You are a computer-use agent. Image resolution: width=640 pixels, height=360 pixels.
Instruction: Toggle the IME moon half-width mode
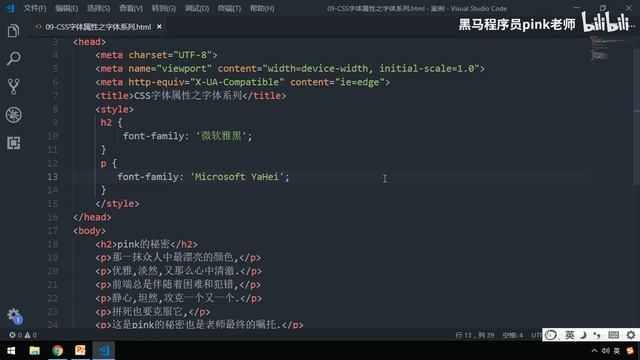(x=584, y=335)
